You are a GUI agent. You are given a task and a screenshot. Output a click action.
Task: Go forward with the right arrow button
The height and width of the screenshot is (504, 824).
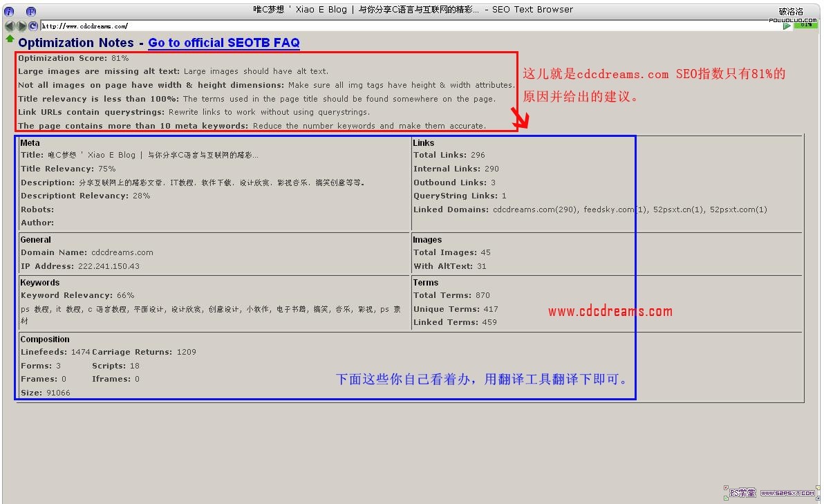[x=21, y=26]
